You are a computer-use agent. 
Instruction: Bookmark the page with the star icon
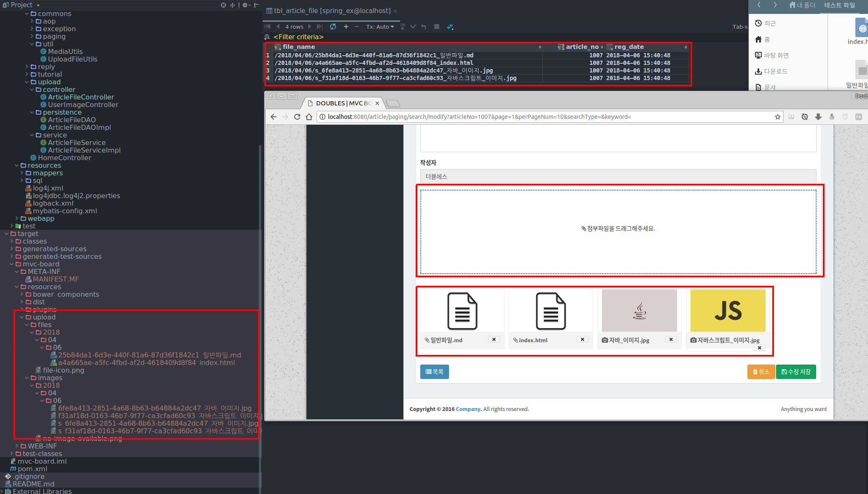(777, 117)
